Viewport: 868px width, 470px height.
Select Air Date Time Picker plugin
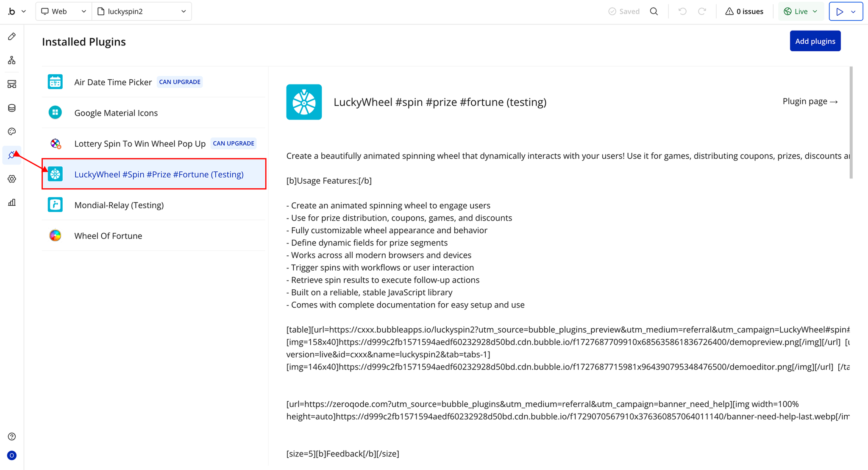(x=113, y=82)
